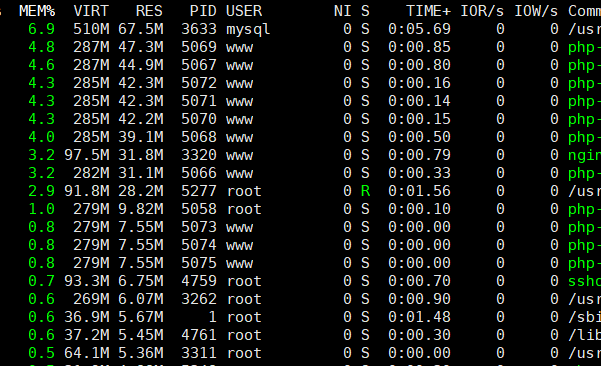Image resolution: width=601 pixels, height=366 pixels.
Task: Click PID 4761 root process
Action: point(199,335)
